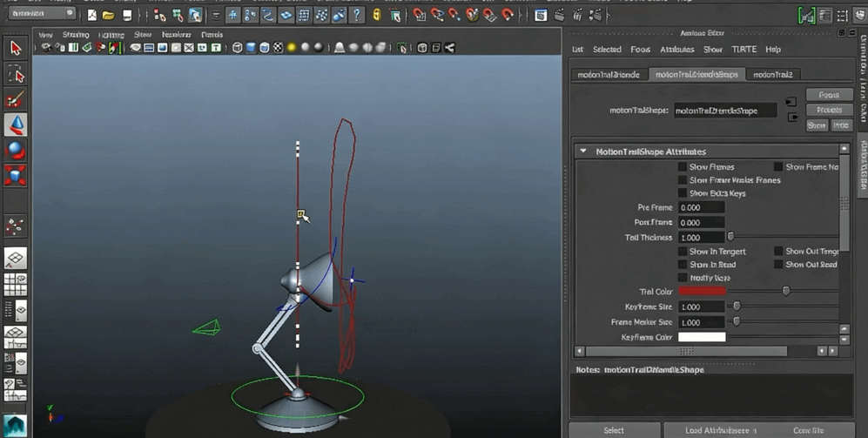Choose the Move tool cone icon
Image resolution: width=868 pixels, height=438 pixels.
(15, 125)
